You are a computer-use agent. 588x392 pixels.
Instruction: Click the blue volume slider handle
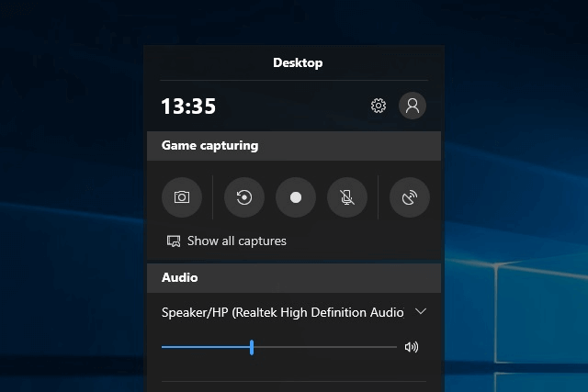tap(252, 347)
